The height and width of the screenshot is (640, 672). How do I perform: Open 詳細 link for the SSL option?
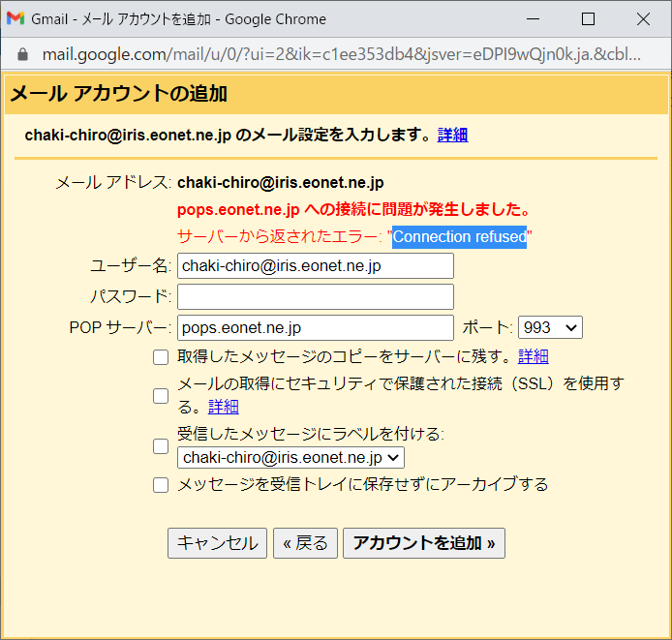224,407
